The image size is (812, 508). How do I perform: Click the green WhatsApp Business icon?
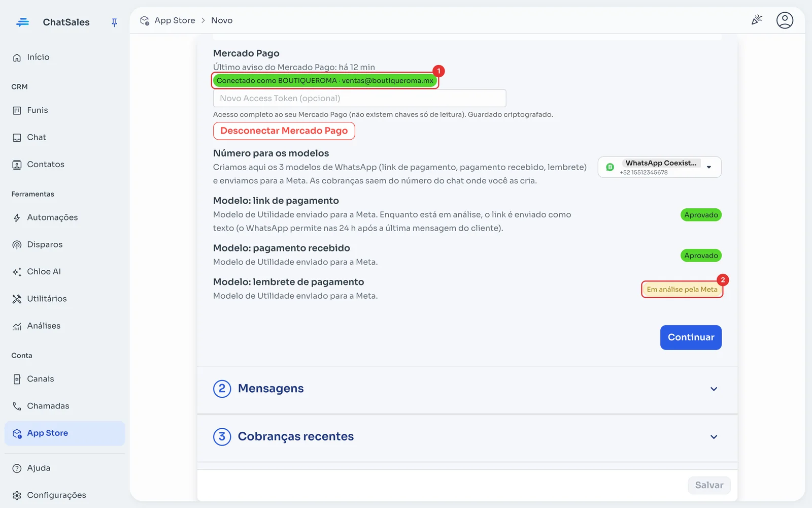610,167
